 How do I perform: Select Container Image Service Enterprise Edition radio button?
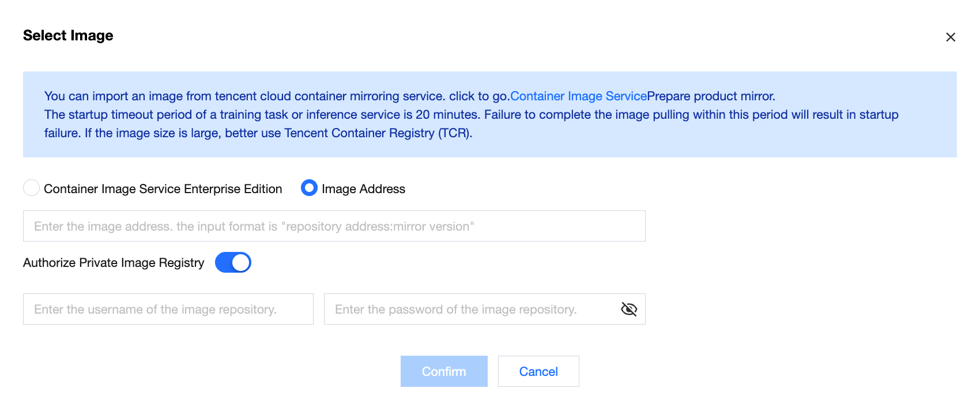(31, 188)
